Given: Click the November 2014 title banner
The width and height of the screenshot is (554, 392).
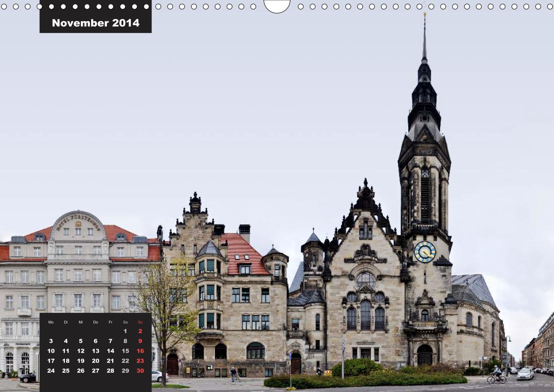Looking at the screenshot, I should pos(95,22).
